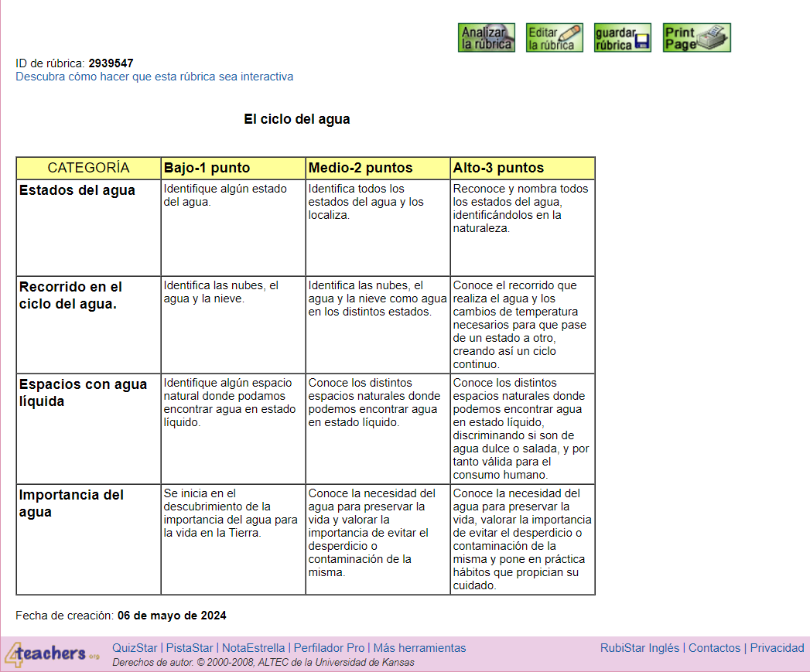810x672 pixels.
Task: Click cell mentioning 'hábitos que propician su cuidado'
Action: (522, 539)
